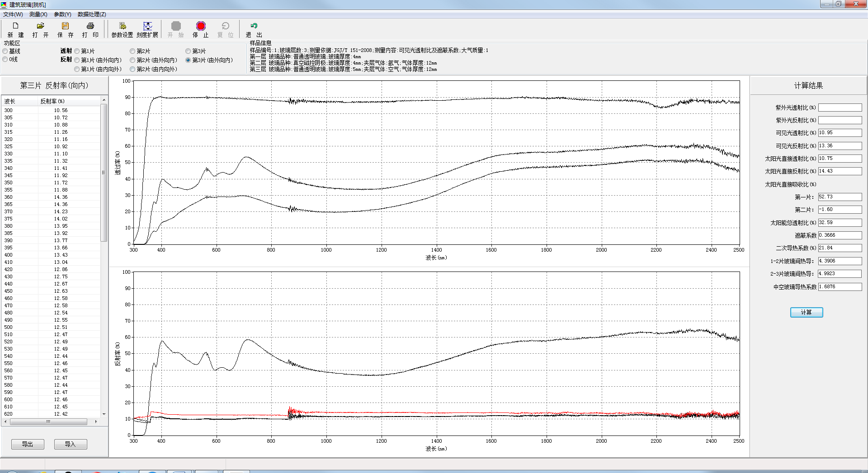Select transmission 第2片 radio button
This screenshot has height=473, width=868.
132,52
